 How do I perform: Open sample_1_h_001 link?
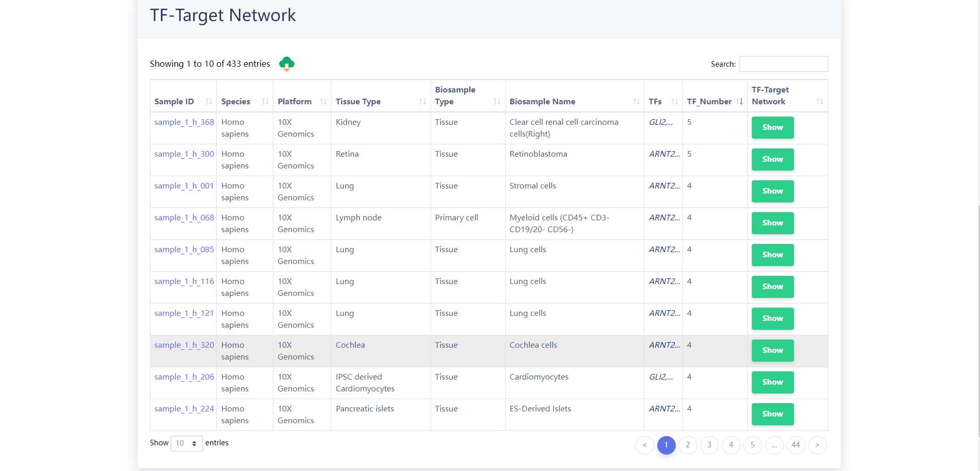[184, 186]
